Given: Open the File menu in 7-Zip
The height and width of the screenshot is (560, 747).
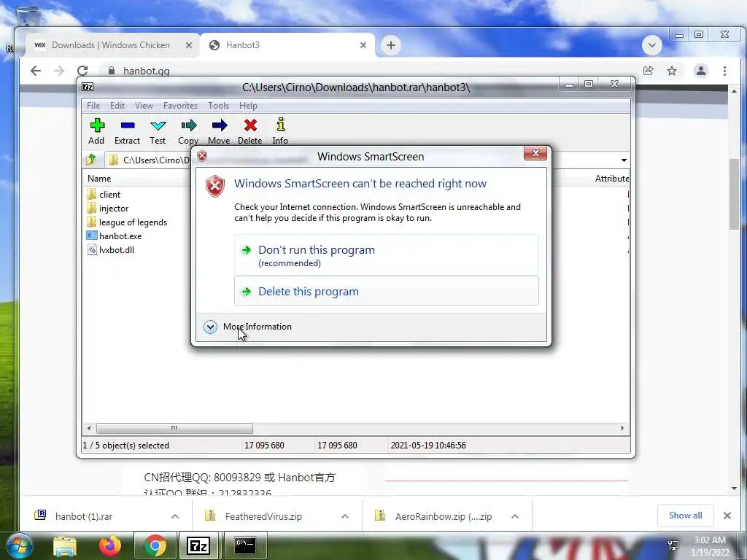Looking at the screenshot, I should [x=93, y=106].
